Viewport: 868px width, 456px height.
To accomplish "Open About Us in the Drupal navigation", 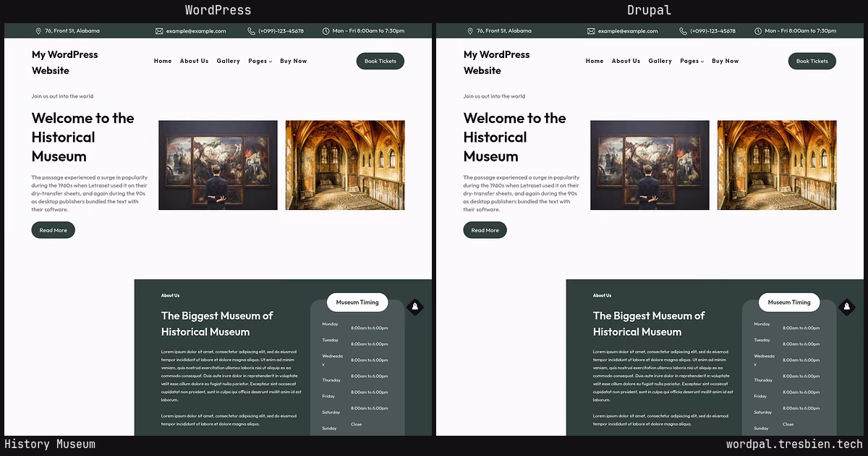I will tap(626, 61).
